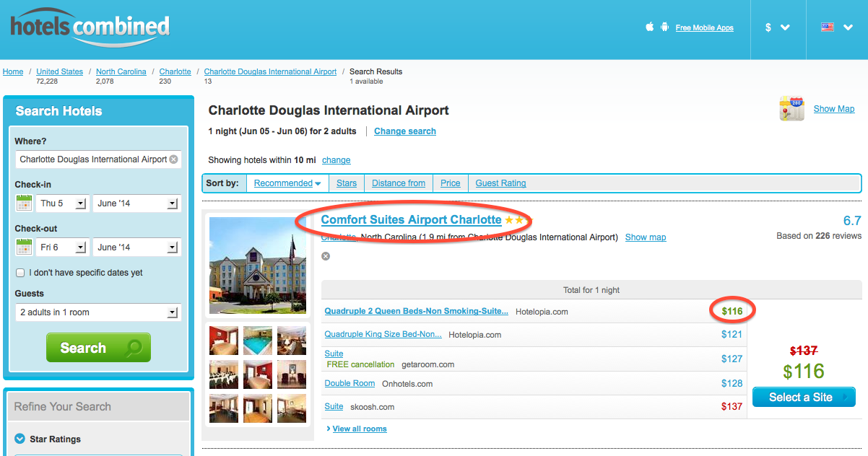Screen dimensions: 868x456
Task: Collapse the Star Ratings filter section
Action: [x=19, y=439]
